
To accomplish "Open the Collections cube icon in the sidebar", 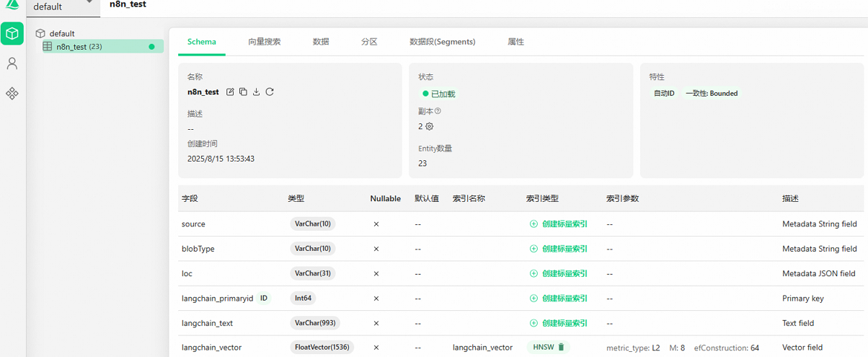I will [12, 33].
